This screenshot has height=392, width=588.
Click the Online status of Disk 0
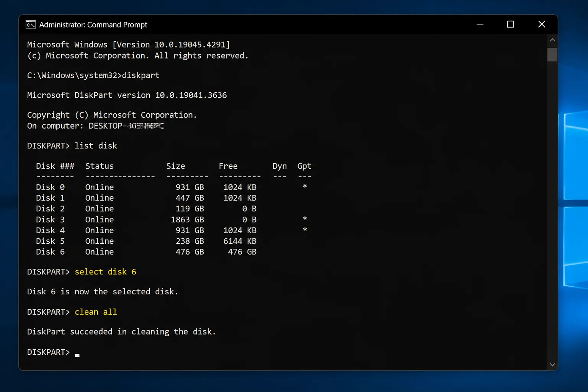click(100, 187)
